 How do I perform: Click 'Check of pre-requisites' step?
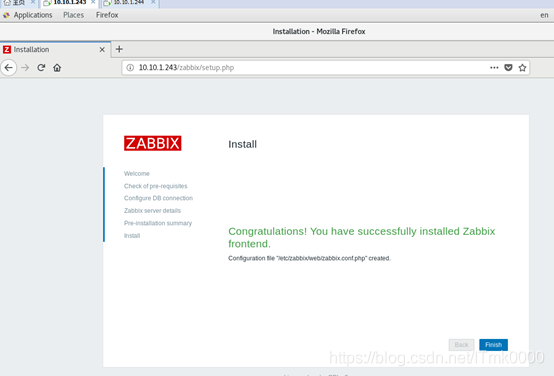[155, 186]
